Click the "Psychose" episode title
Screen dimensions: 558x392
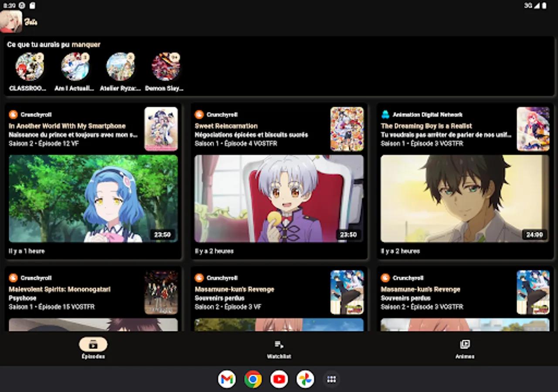point(22,298)
